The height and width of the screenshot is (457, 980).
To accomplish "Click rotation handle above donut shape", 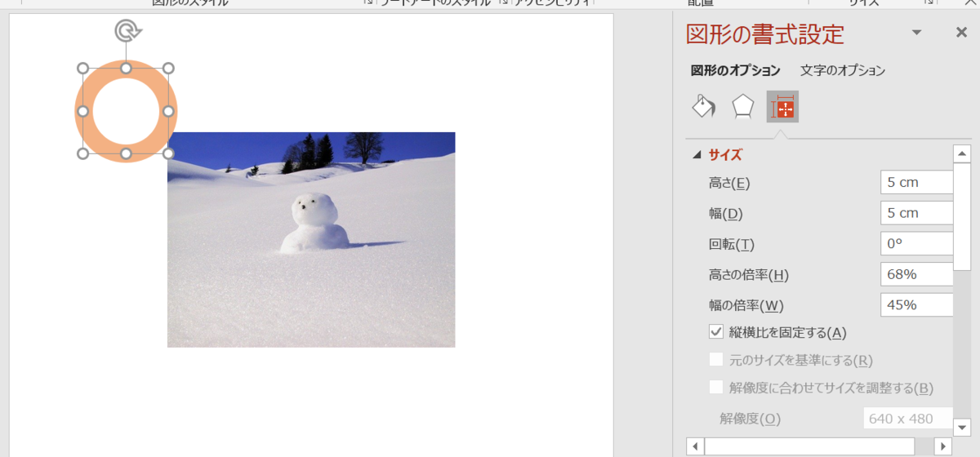I will click(127, 31).
